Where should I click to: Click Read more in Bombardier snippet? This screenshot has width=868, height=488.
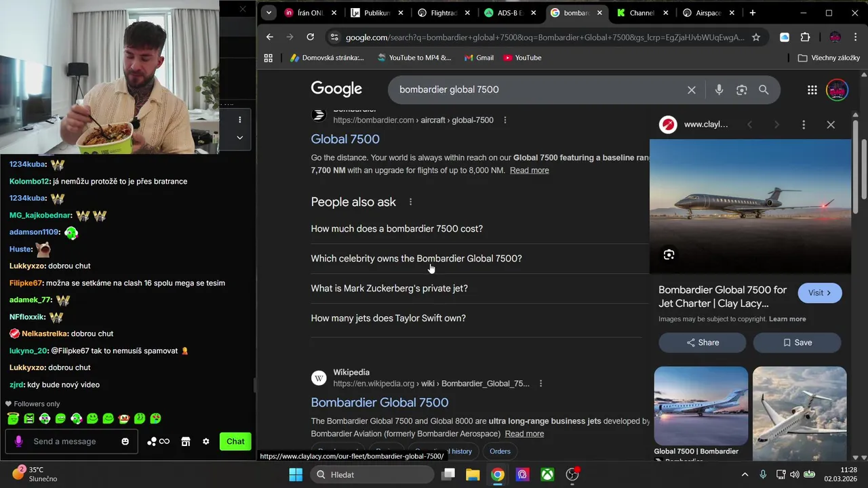point(530,170)
